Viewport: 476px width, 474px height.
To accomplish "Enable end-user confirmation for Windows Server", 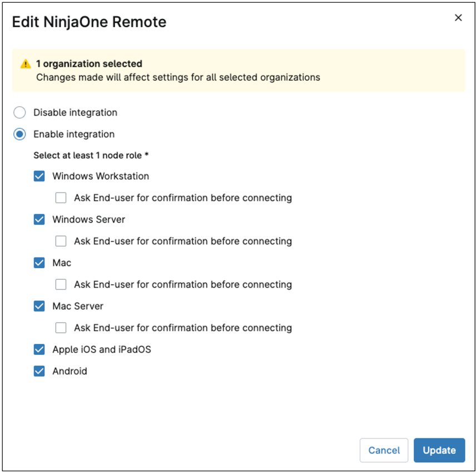I will pos(61,241).
